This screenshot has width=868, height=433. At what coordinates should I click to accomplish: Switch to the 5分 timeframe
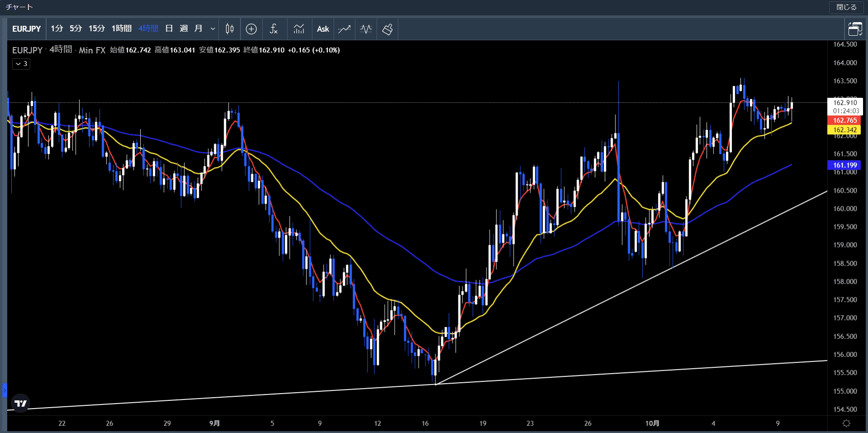(x=75, y=29)
